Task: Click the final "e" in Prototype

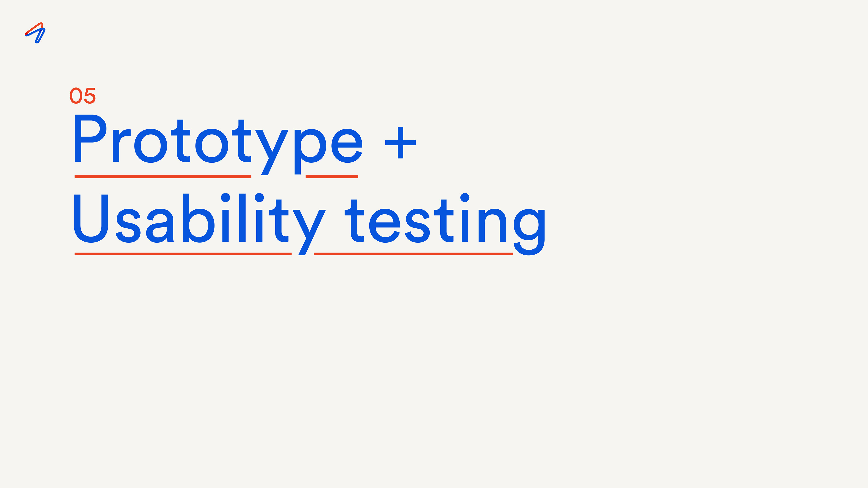Action: coord(347,146)
